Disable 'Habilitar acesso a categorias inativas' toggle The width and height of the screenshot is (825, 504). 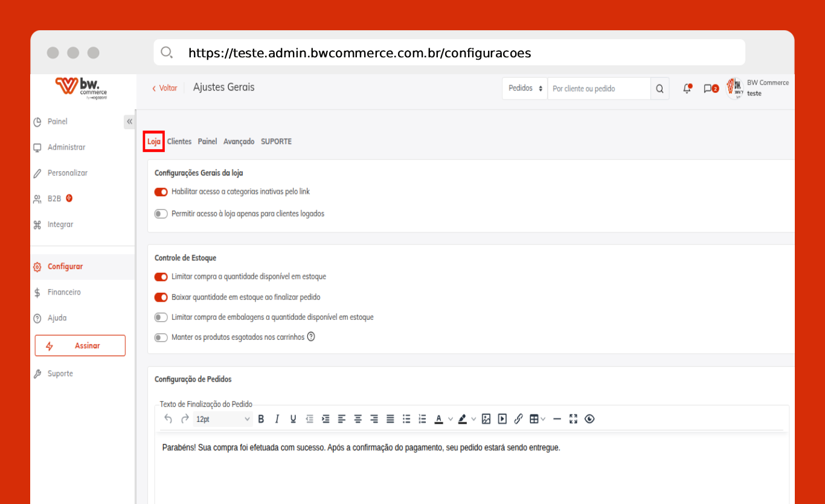161,192
